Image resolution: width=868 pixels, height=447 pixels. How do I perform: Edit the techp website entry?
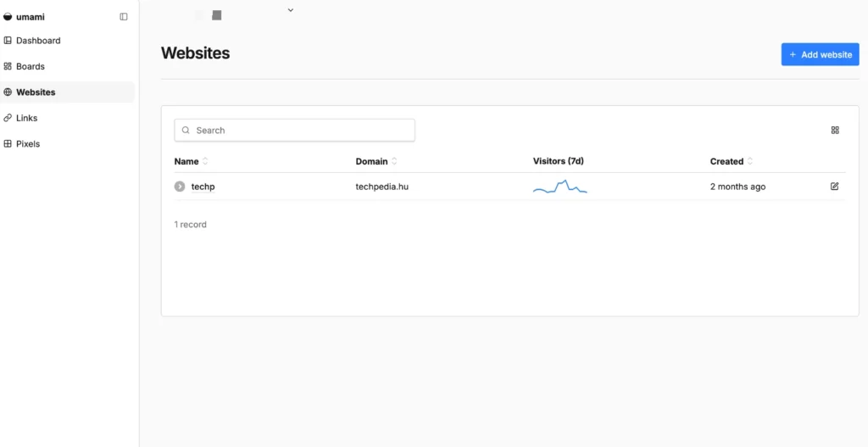(835, 187)
